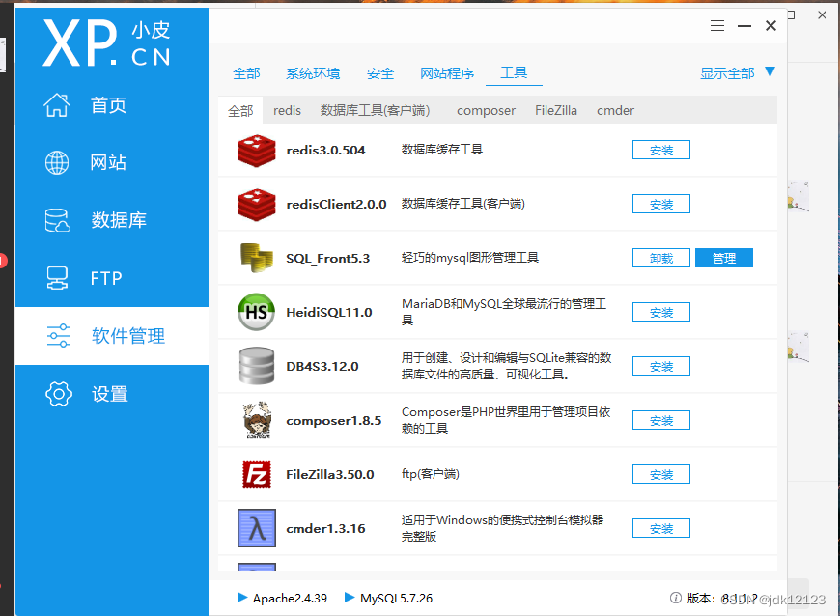
Task: Install cmder1.3.16
Action: [661, 529]
